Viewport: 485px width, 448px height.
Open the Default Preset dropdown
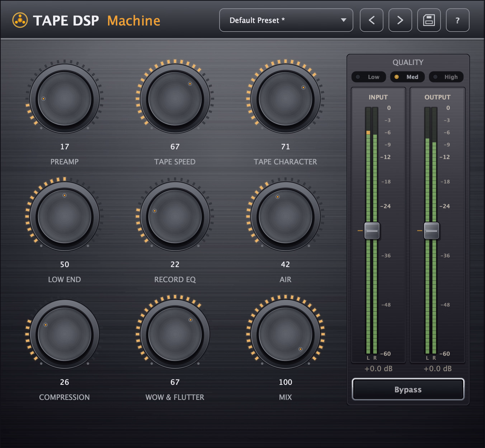[286, 20]
